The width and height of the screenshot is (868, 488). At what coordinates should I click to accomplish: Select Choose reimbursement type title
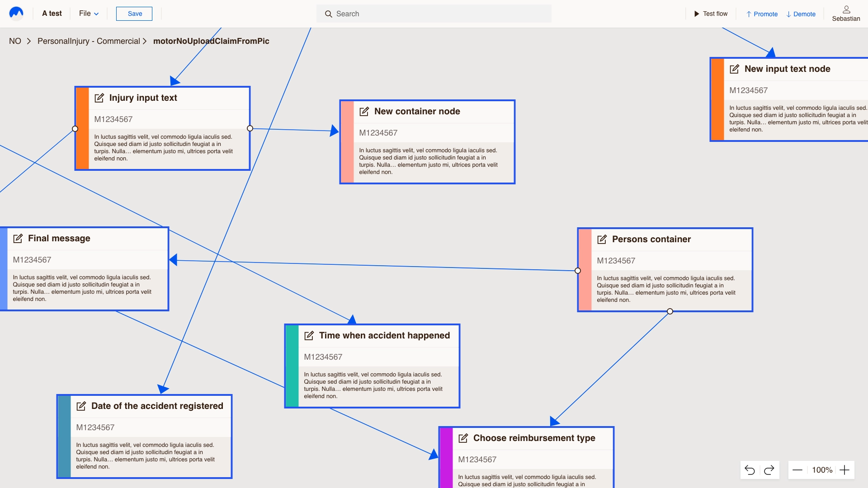coord(534,438)
